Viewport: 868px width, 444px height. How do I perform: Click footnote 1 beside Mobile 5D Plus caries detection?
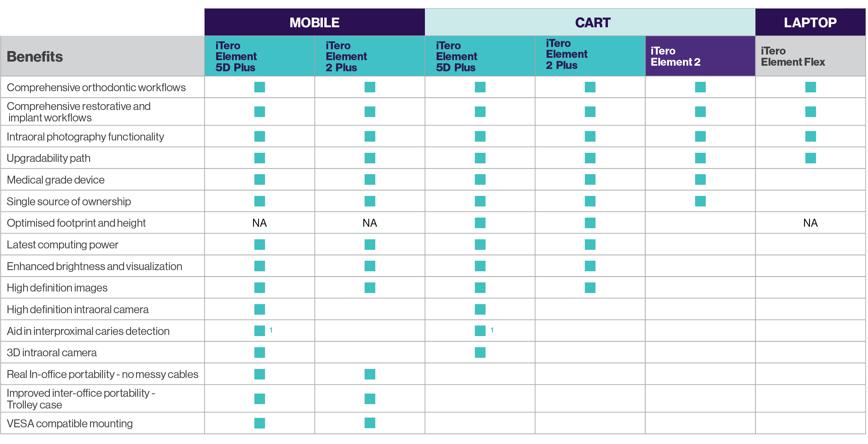[x=271, y=330]
